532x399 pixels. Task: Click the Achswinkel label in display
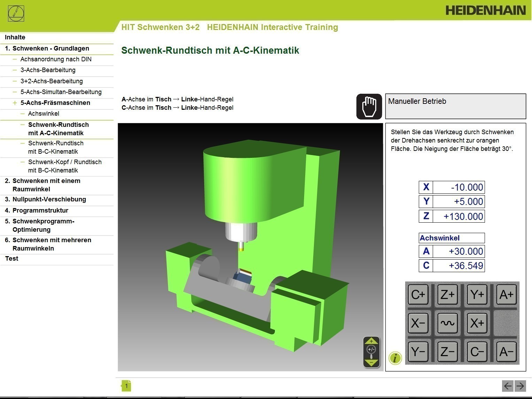tap(452, 238)
